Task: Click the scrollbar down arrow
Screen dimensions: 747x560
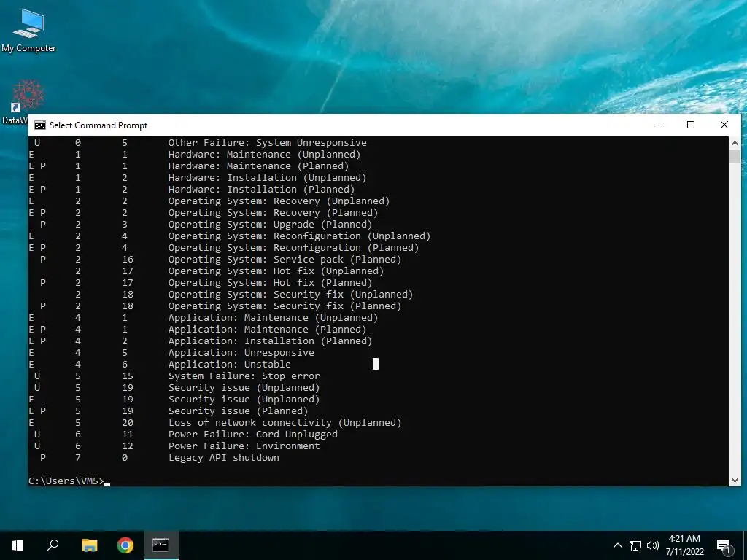Action: pos(735,481)
